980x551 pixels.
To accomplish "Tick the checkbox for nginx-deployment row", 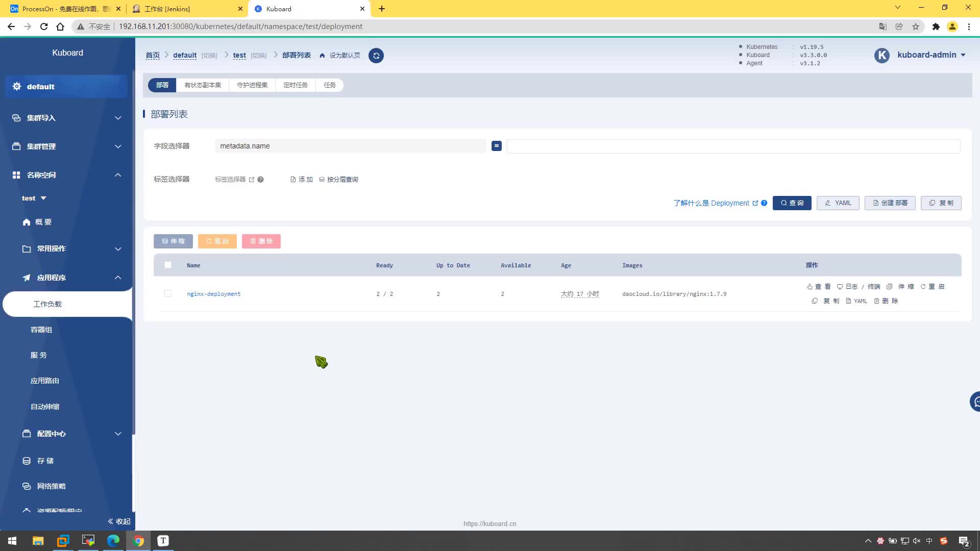I will click(x=168, y=293).
